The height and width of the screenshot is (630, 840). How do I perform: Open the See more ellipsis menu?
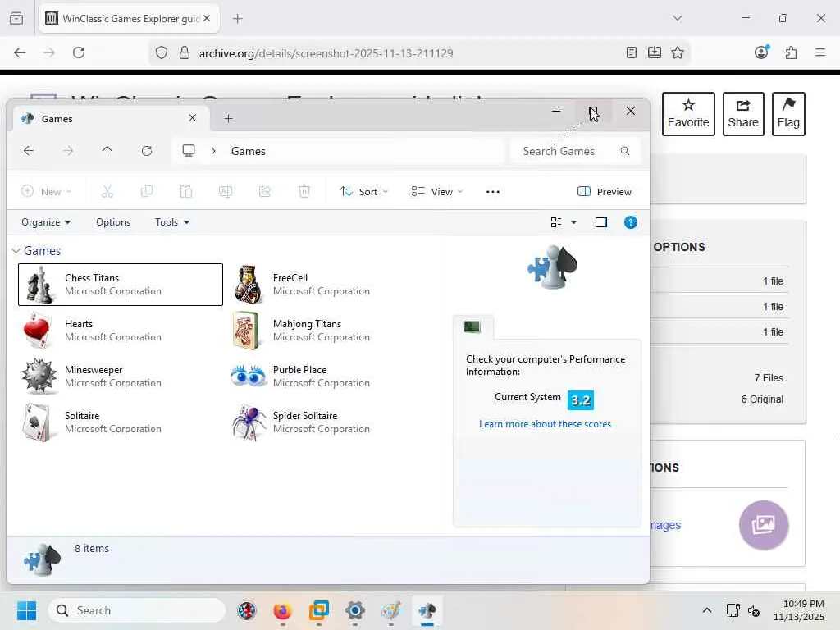tap(493, 192)
